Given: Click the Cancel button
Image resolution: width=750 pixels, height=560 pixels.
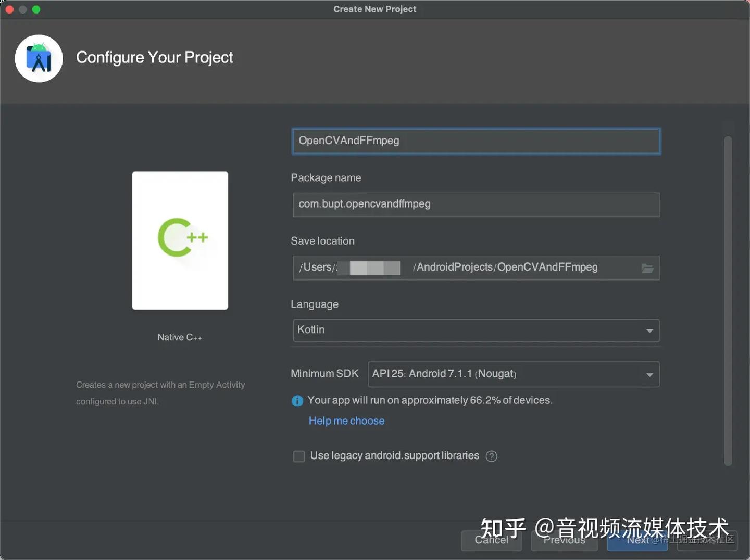Looking at the screenshot, I should pyautogui.click(x=491, y=540).
